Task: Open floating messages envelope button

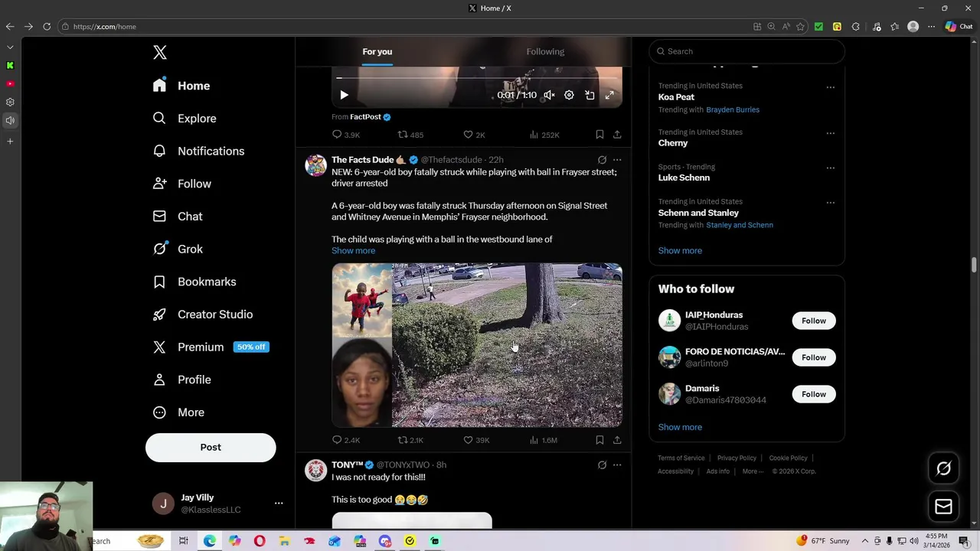Action: coord(943,507)
